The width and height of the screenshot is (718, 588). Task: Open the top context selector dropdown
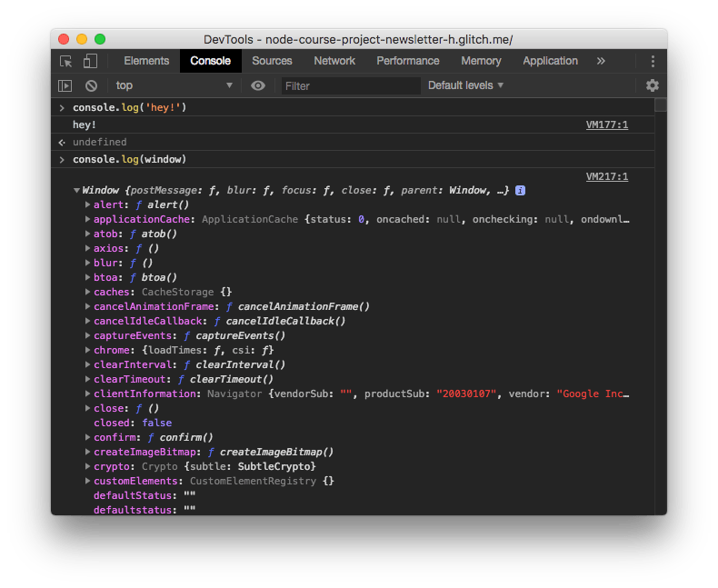174,85
